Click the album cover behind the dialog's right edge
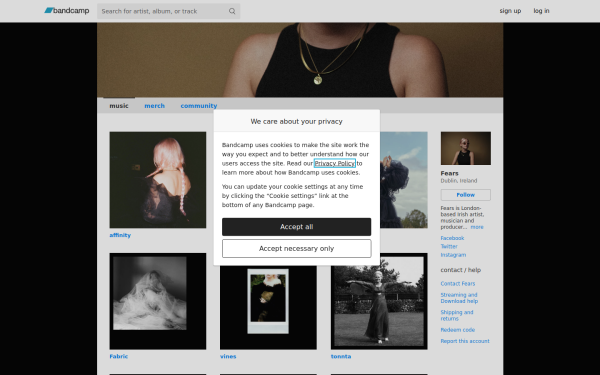The width and height of the screenshot is (600, 375). (404, 180)
